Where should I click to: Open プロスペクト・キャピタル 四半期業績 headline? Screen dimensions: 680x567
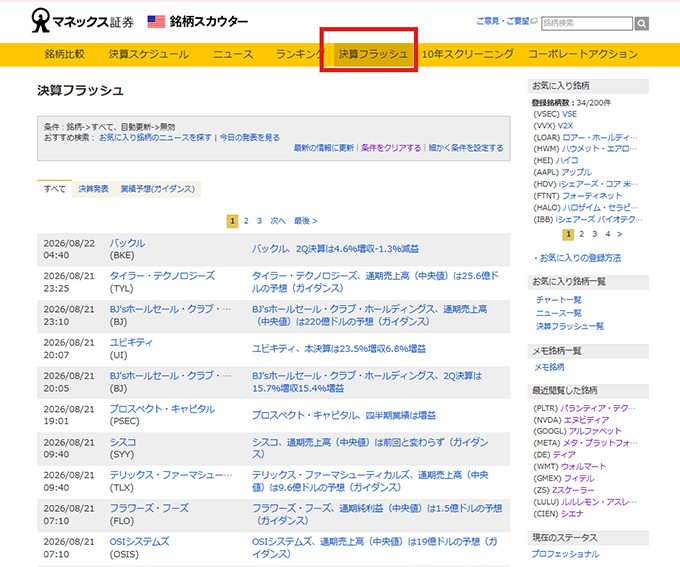pos(344,415)
